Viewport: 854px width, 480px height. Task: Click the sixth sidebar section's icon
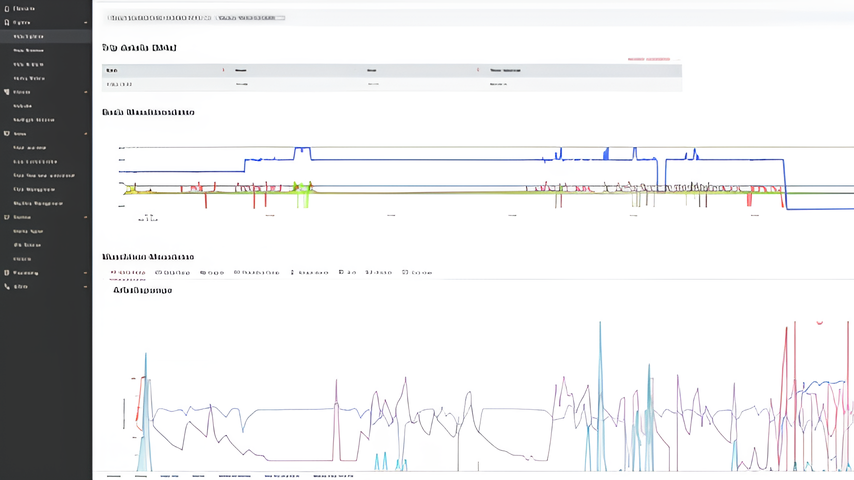click(7, 272)
